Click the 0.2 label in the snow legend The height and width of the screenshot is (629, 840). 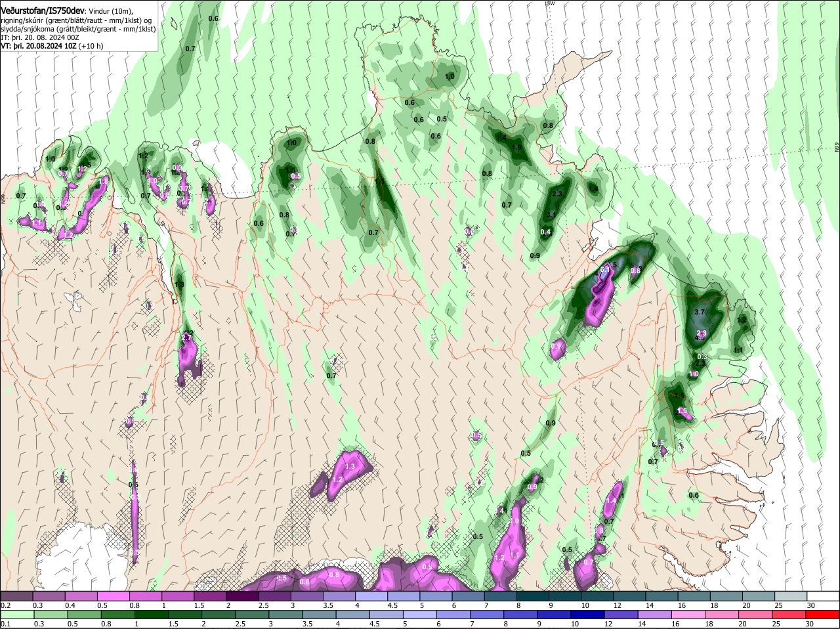point(5,605)
